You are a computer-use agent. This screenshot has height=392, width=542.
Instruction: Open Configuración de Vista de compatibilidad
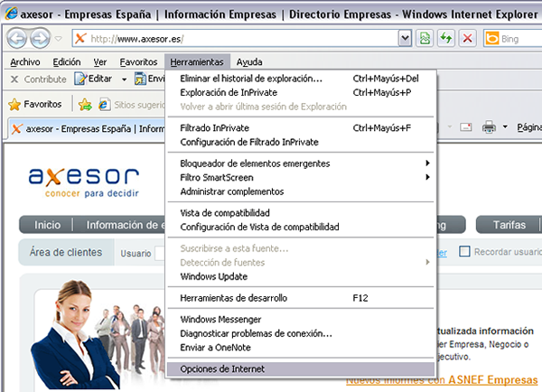point(301,227)
